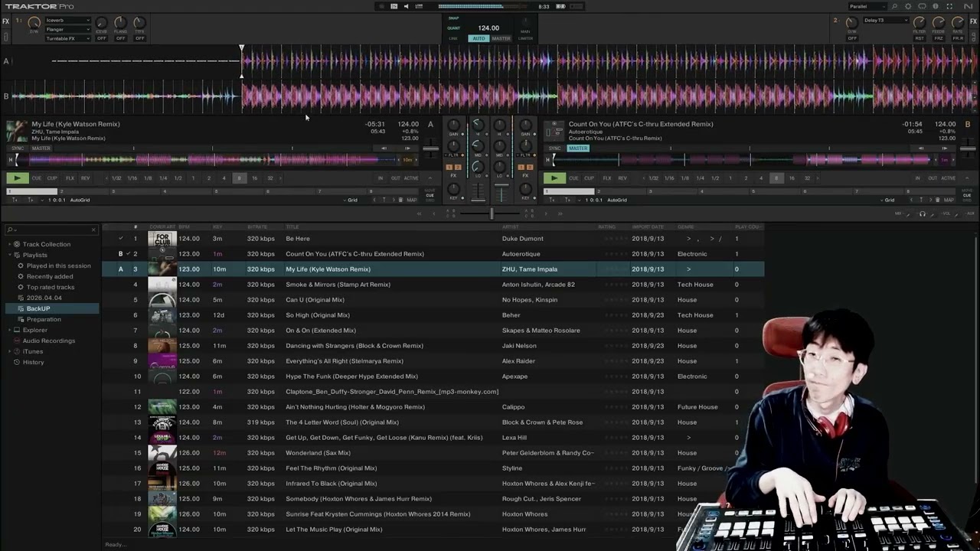Open Audio Recordings in browser tree
This screenshot has width=980, height=551.
tap(49, 341)
